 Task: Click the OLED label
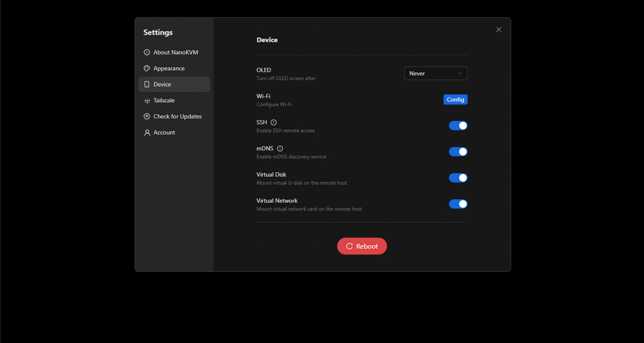pyautogui.click(x=264, y=70)
